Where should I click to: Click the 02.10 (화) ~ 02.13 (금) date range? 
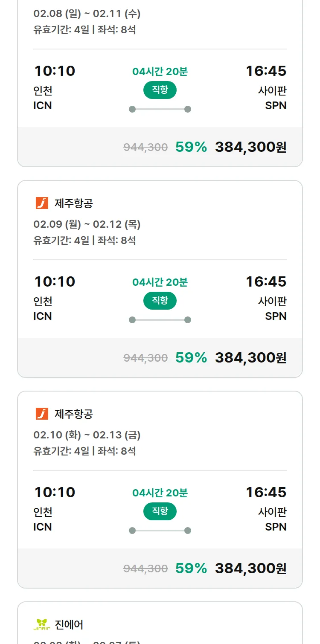click(x=87, y=435)
